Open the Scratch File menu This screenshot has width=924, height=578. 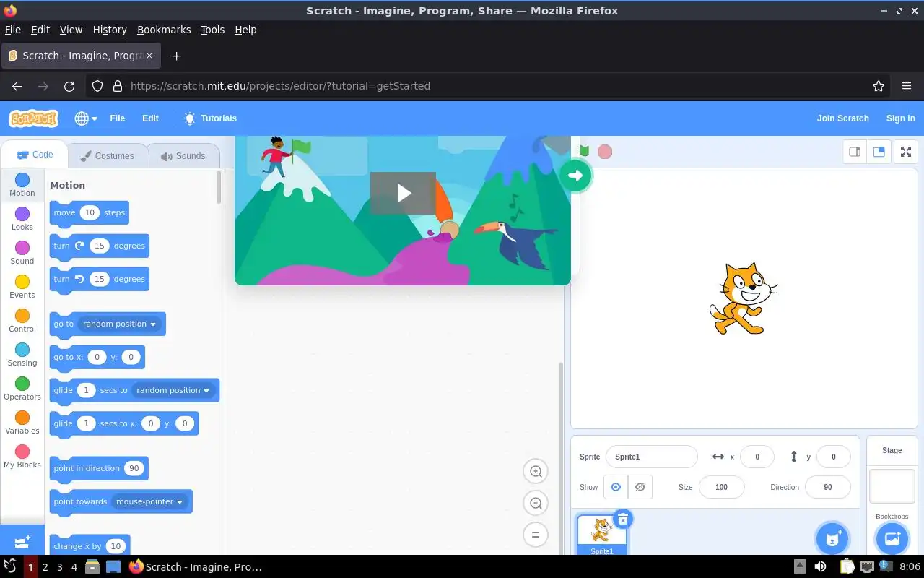point(117,118)
